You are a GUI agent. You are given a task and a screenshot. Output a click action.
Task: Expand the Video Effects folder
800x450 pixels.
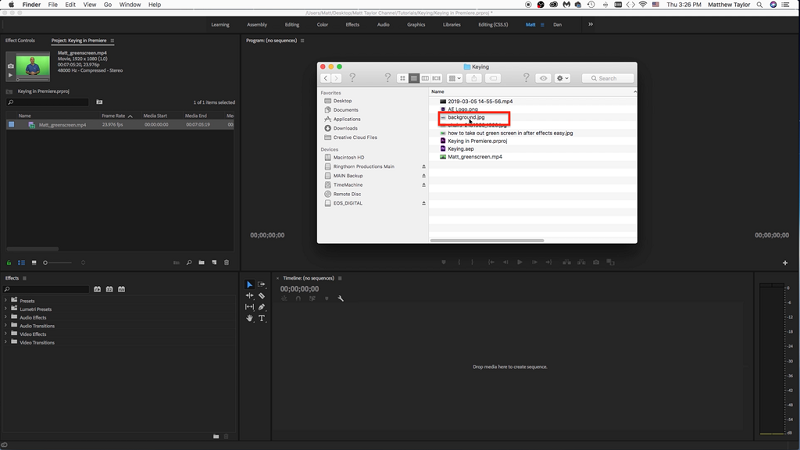(6, 334)
